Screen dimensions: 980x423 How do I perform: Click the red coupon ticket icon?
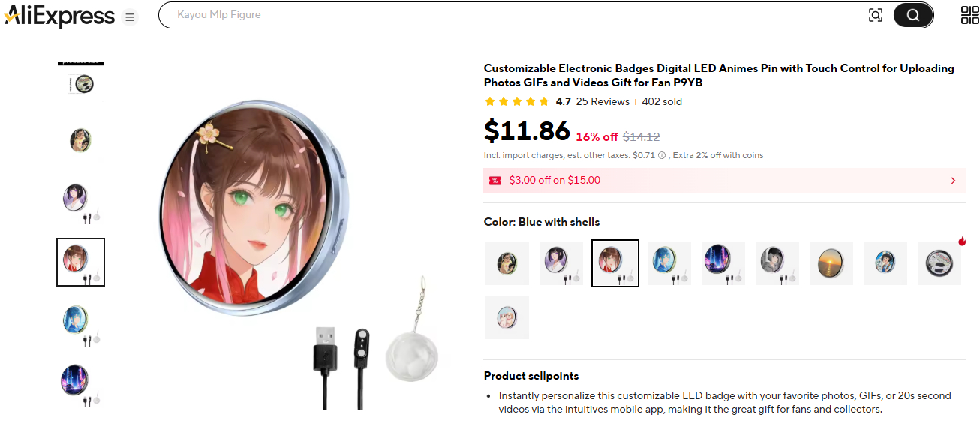[x=495, y=181]
